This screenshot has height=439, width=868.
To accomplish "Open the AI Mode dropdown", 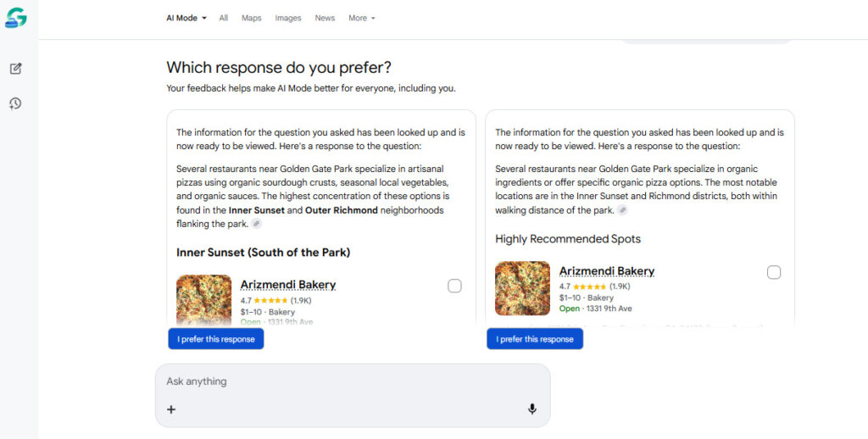I will point(186,18).
